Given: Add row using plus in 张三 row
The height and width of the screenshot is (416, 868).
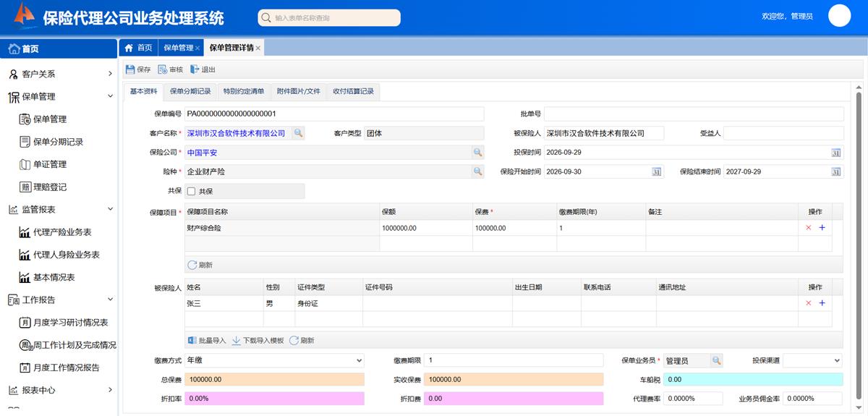Looking at the screenshot, I should pos(822,303).
